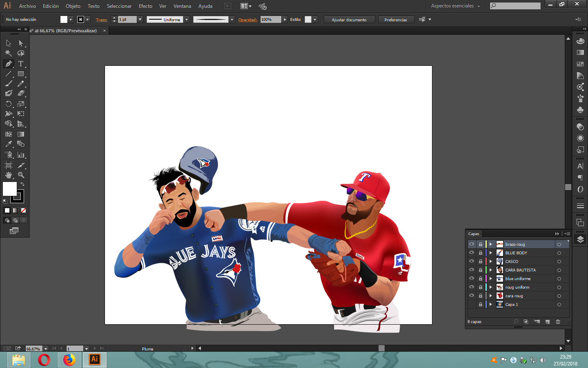Select the Magic Wand tool
The height and width of the screenshot is (368, 588).
click(x=8, y=53)
